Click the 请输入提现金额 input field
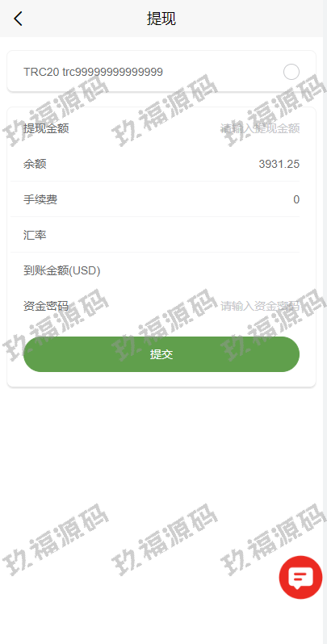327x644 pixels. pyautogui.click(x=260, y=128)
